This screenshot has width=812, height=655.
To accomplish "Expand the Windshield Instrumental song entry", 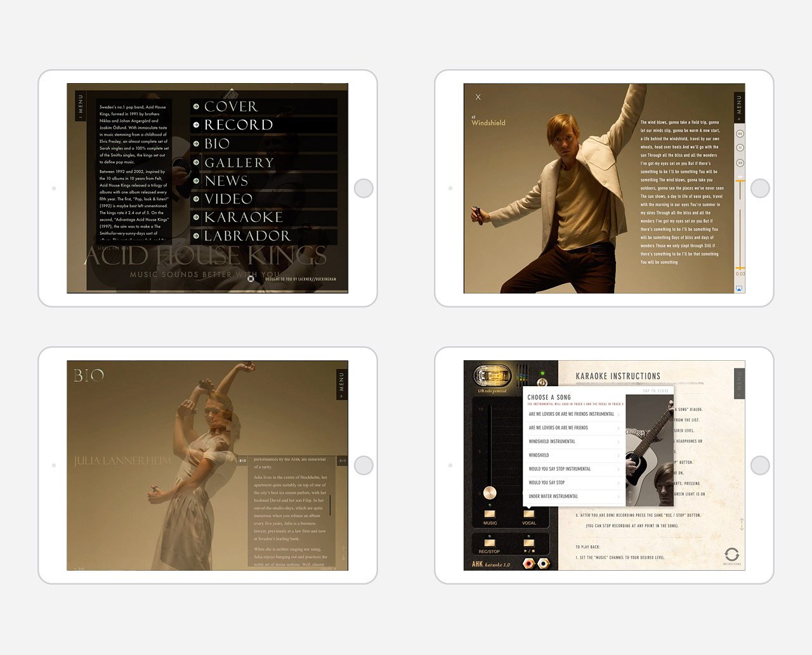I will coord(573,441).
